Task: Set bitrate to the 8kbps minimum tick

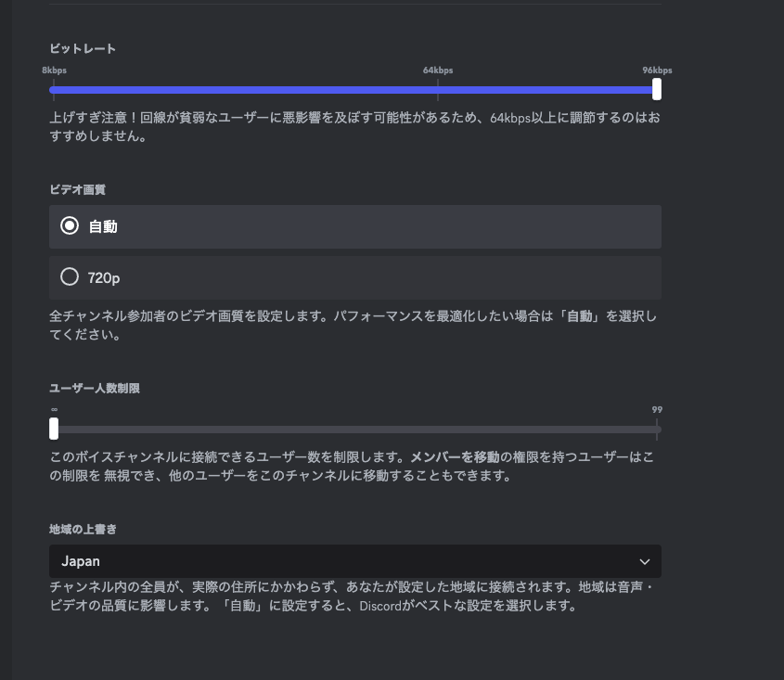Action: [54, 90]
